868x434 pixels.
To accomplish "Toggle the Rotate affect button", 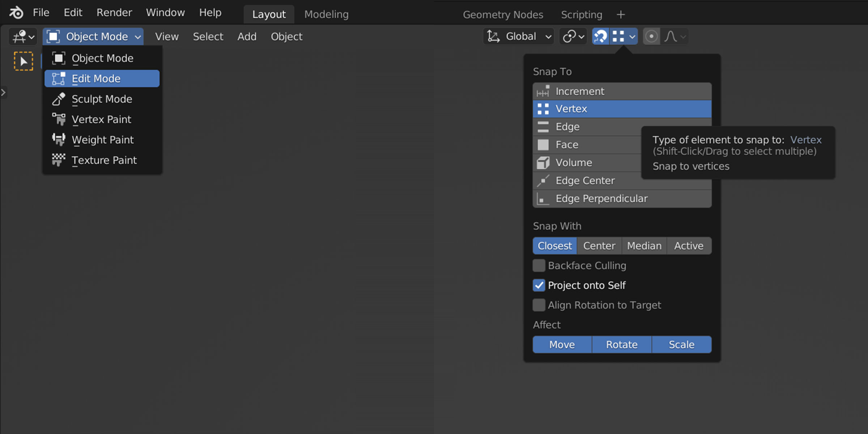I will (622, 345).
